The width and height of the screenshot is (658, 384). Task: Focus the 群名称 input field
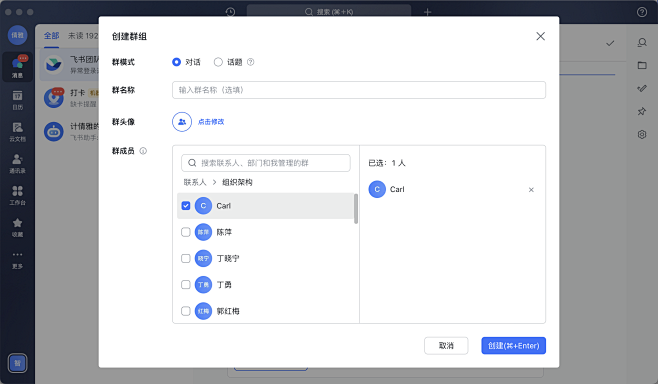pos(359,90)
